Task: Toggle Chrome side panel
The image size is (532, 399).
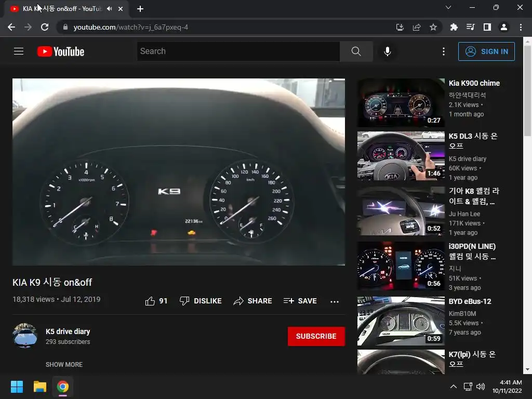Action: pyautogui.click(x=487, y=27)
